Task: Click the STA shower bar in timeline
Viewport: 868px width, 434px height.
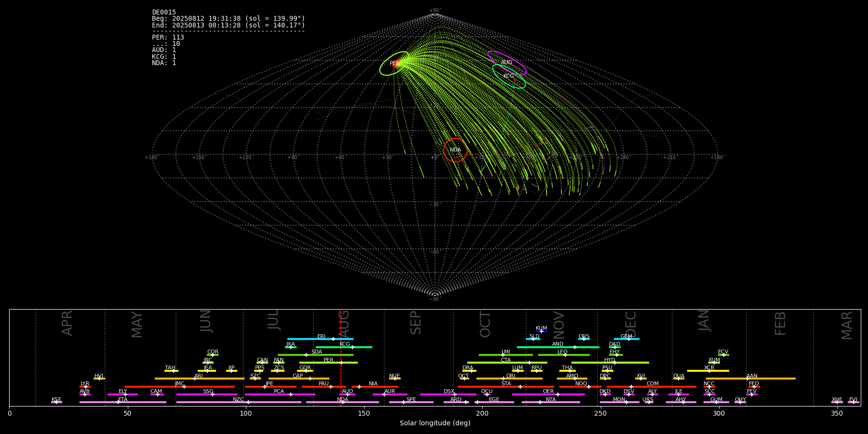Action: click(x=506, y=387)
